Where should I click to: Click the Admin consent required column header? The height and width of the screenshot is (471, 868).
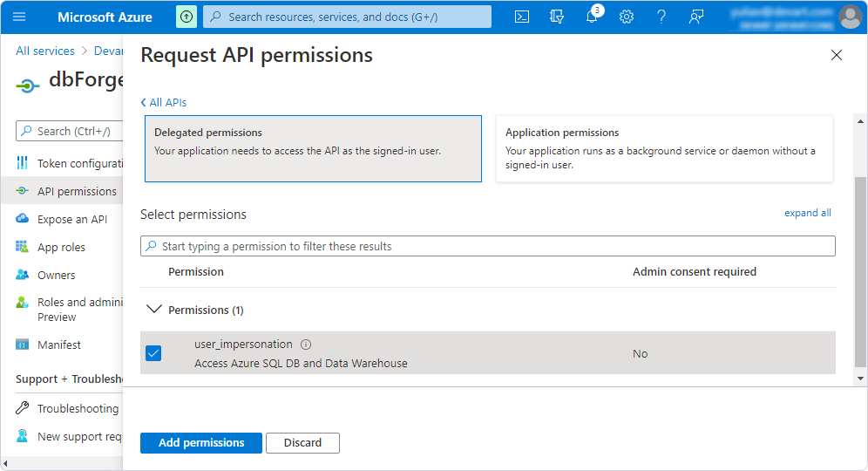(x=695, y=271)
